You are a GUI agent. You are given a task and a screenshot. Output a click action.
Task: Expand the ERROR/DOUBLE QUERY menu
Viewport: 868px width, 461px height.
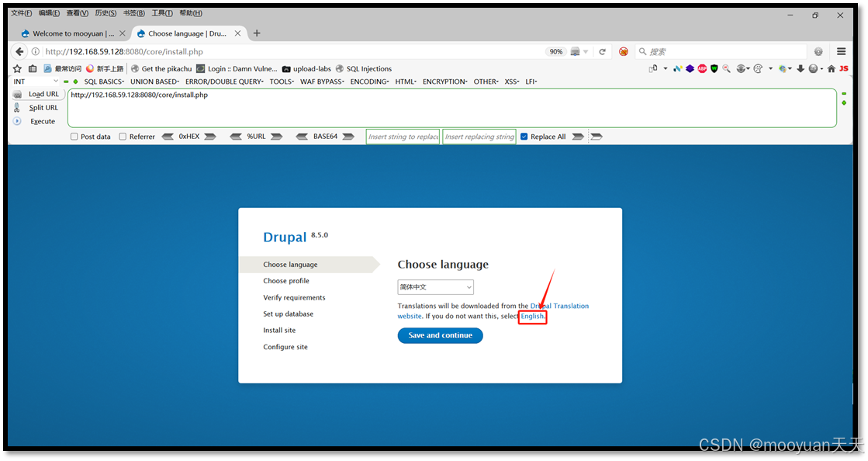pos(224,81)
